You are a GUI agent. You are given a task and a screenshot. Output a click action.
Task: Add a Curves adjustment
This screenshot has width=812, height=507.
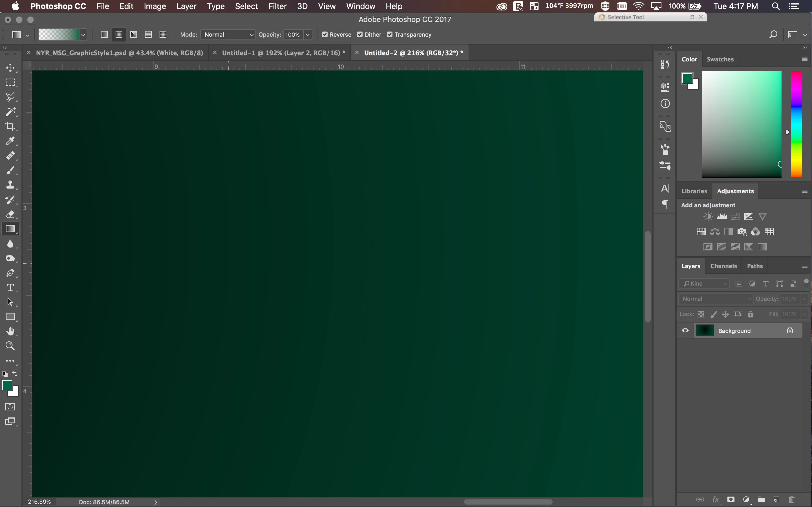click(x=735, y=217)
